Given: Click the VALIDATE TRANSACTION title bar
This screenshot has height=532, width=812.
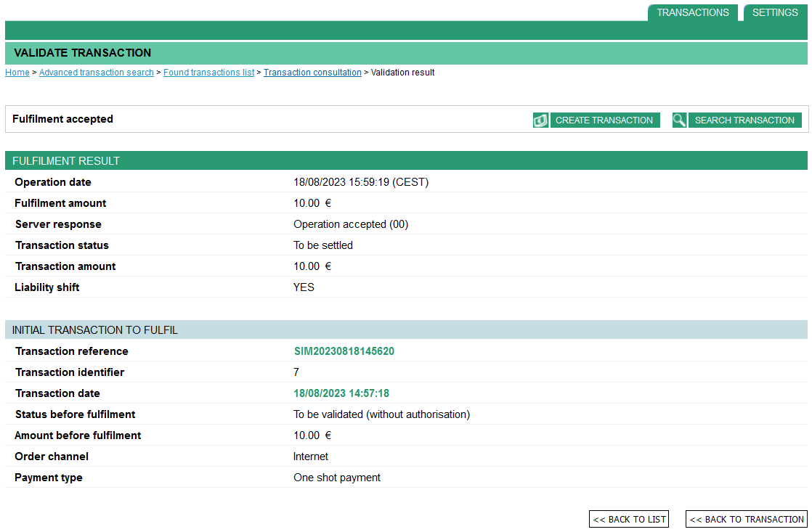Looking at the screenshot, I should click(x=82, y=52).
